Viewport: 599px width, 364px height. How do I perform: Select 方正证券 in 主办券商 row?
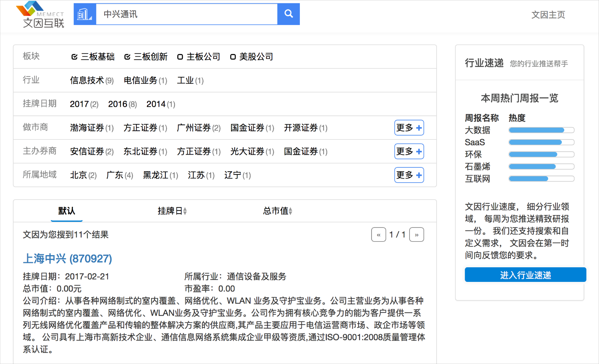pos(199,151)
